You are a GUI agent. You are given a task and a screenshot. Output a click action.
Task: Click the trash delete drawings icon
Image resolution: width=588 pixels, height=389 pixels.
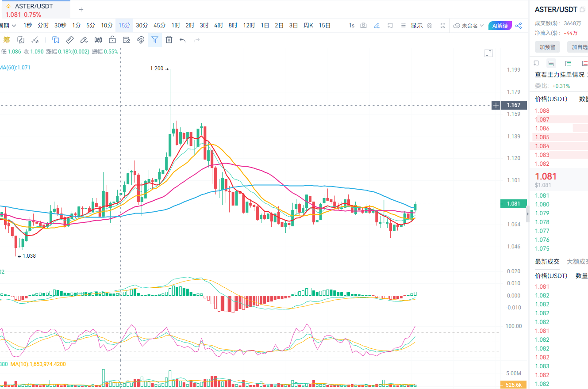pos(169,40)
